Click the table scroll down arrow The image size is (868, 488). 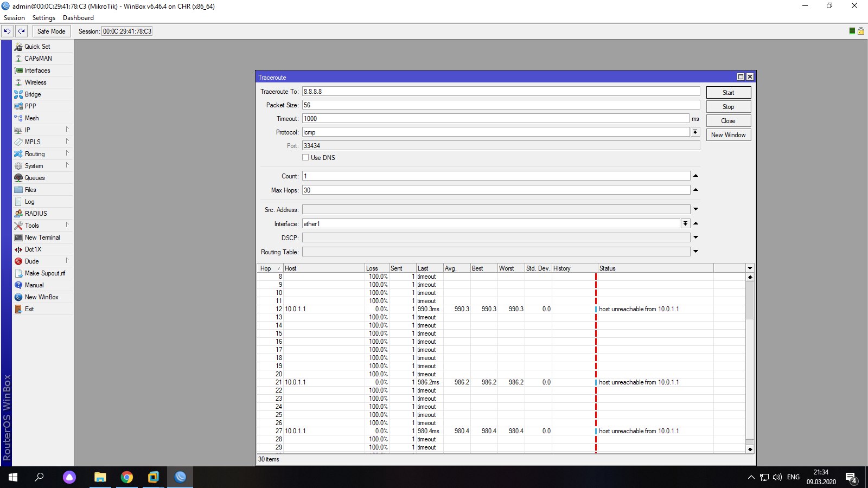(x=750, y=449)
